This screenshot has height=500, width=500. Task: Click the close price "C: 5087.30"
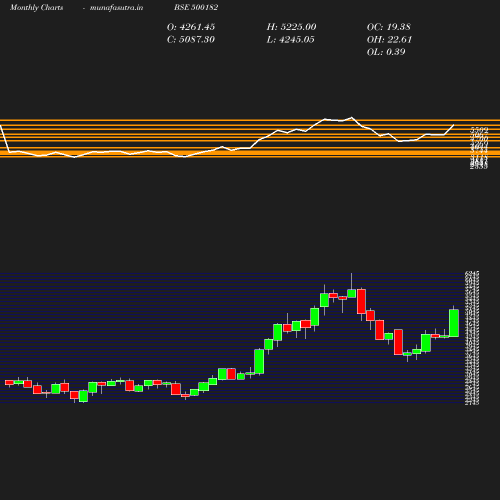(191, 40)
